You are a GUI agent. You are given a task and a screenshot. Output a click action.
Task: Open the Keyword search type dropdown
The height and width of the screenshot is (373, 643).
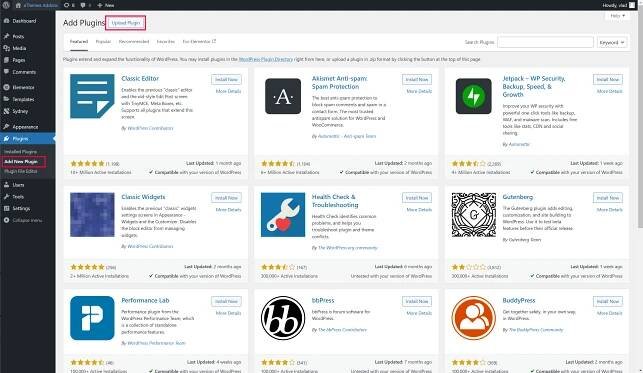coord(612,42)
